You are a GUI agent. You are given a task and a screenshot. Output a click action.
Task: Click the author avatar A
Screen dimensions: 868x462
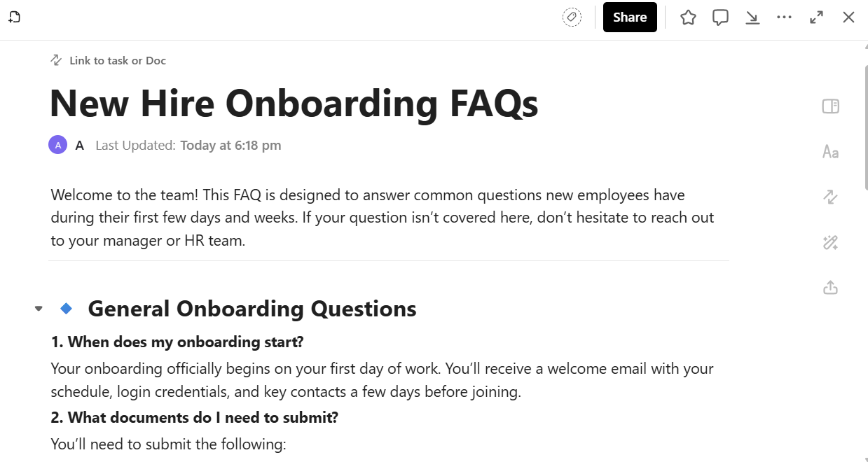[57, 145]
